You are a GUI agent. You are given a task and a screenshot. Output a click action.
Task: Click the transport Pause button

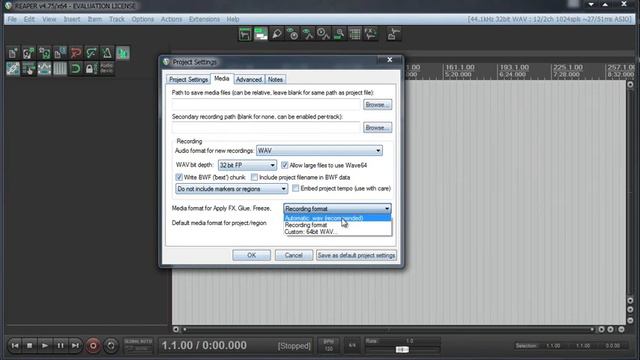coord(60,346)
